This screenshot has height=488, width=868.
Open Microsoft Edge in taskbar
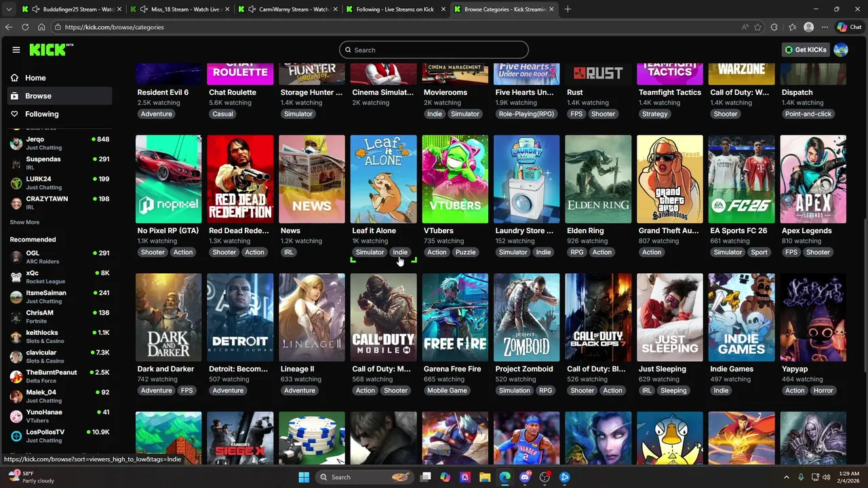click(x=505, y=477)
